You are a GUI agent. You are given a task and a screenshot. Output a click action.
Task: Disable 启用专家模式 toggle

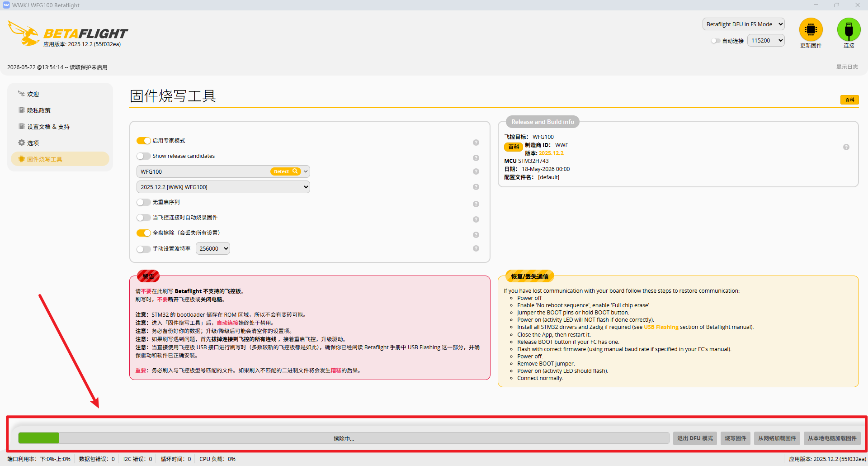coord(144,141)
